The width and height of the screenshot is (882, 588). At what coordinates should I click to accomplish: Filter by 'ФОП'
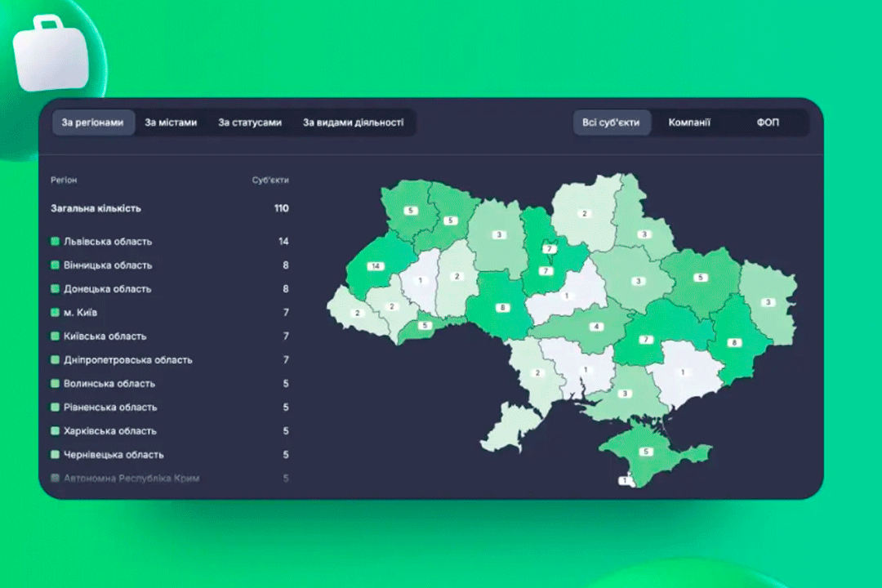[x=768, y=122]
